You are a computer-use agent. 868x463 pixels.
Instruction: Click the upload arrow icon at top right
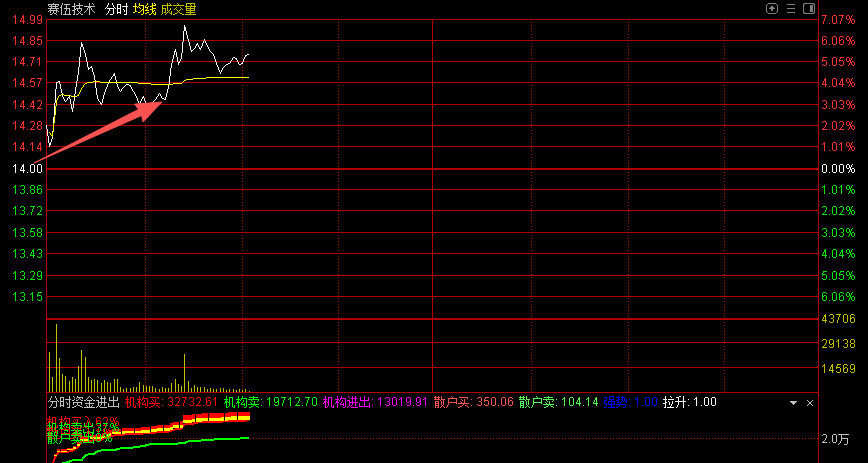[772, 8]
